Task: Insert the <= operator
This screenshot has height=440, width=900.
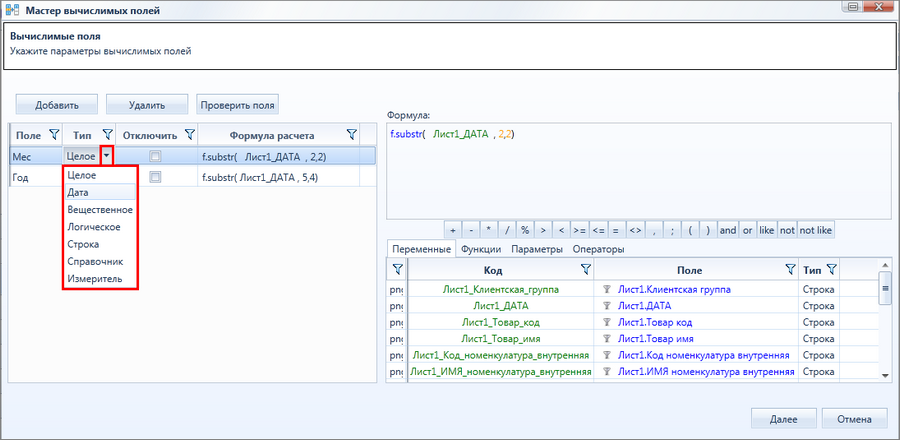Action: click(x=598, y=230)
